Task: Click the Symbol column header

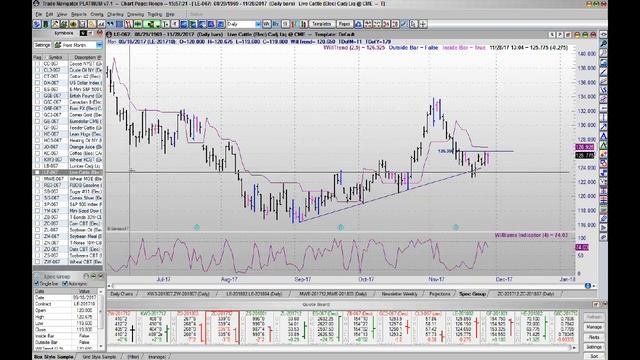Action: point(56,58)
